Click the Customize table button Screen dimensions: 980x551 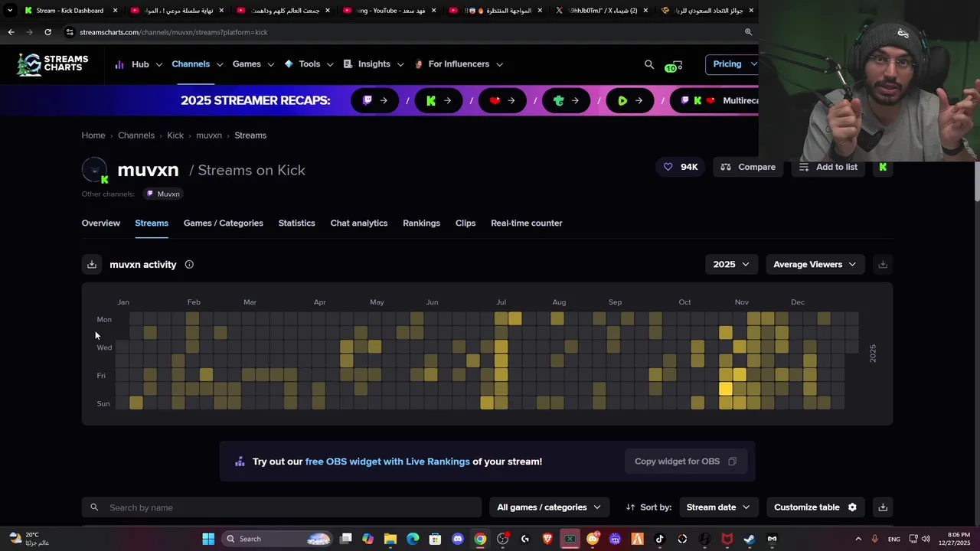coord(815,507)
